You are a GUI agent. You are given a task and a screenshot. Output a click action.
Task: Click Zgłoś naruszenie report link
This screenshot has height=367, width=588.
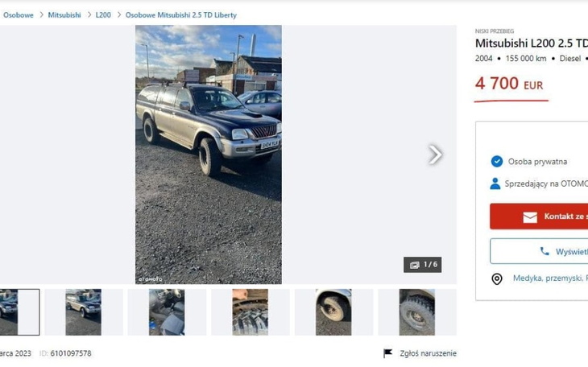click(428, 353)
